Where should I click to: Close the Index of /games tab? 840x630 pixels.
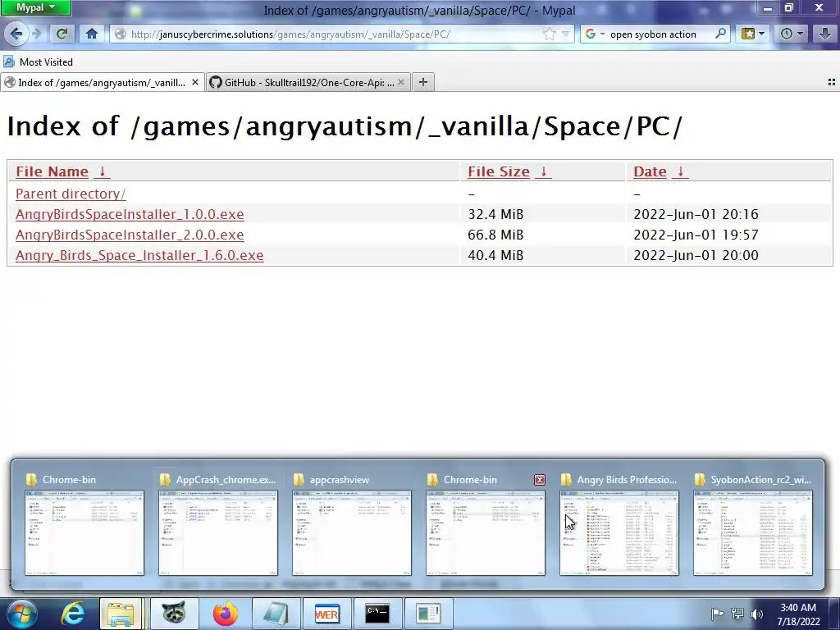pyautogui.click(x=195, y=82)
